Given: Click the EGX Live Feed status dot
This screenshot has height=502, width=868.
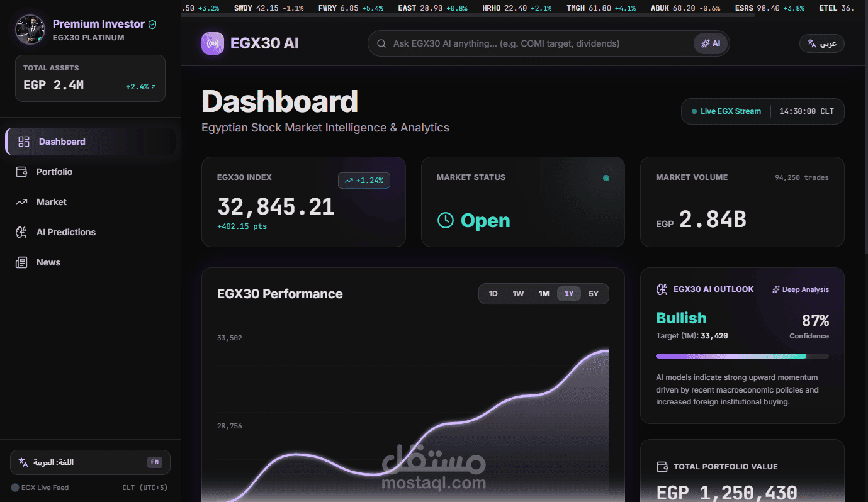Looking at the screenshot, I should (x=15, y=488).
